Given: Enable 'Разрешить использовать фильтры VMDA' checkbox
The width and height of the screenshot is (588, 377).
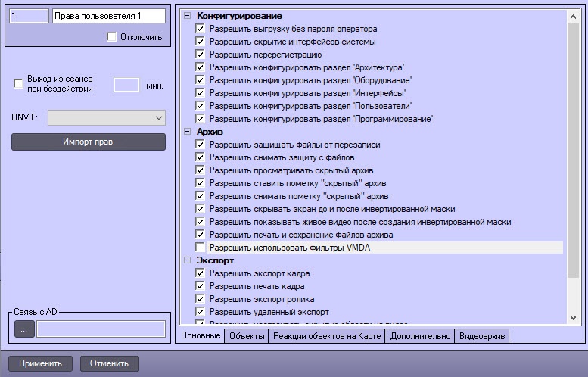Looking at the screenshot, I should [200, 248].
